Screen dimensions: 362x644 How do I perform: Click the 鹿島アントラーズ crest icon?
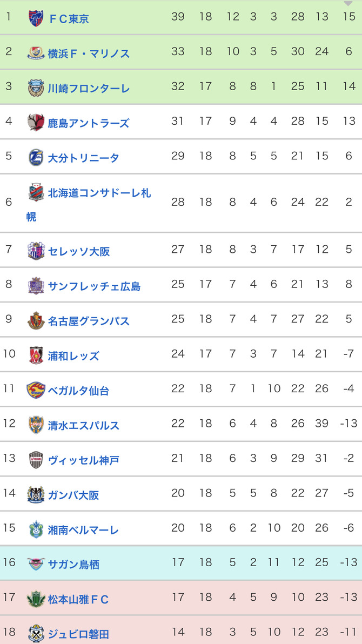[36, 123]
